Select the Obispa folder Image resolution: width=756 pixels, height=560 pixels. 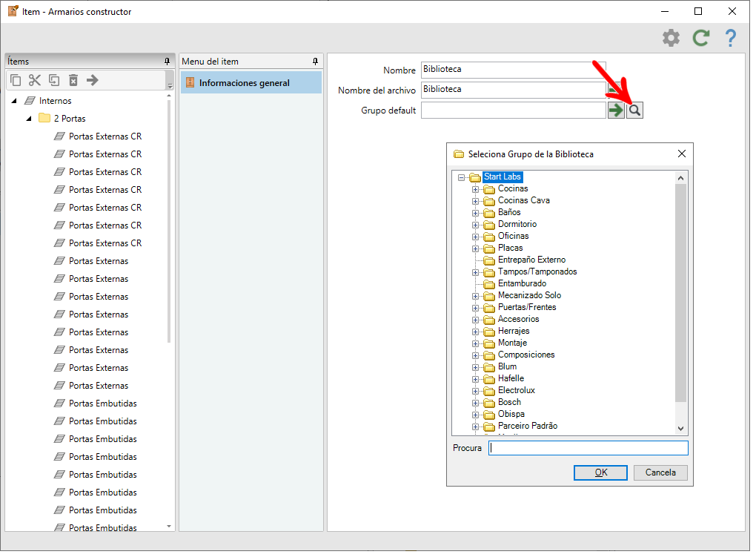pos(511,415)
